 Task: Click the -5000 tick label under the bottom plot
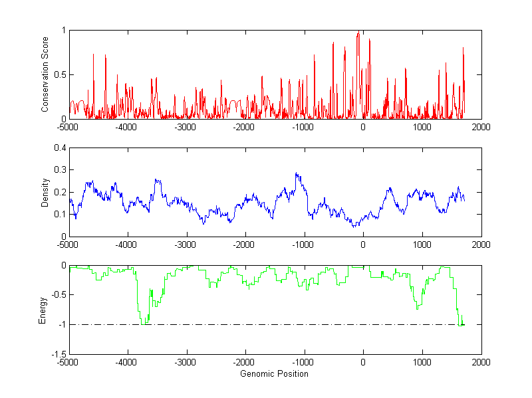click(x=68, y=363)
